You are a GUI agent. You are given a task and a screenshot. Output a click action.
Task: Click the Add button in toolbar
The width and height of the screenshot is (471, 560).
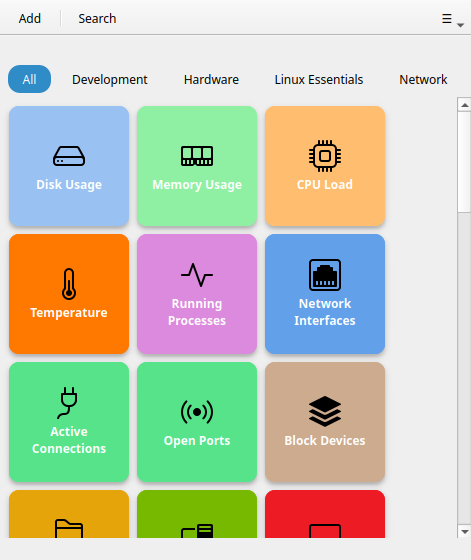30,18
